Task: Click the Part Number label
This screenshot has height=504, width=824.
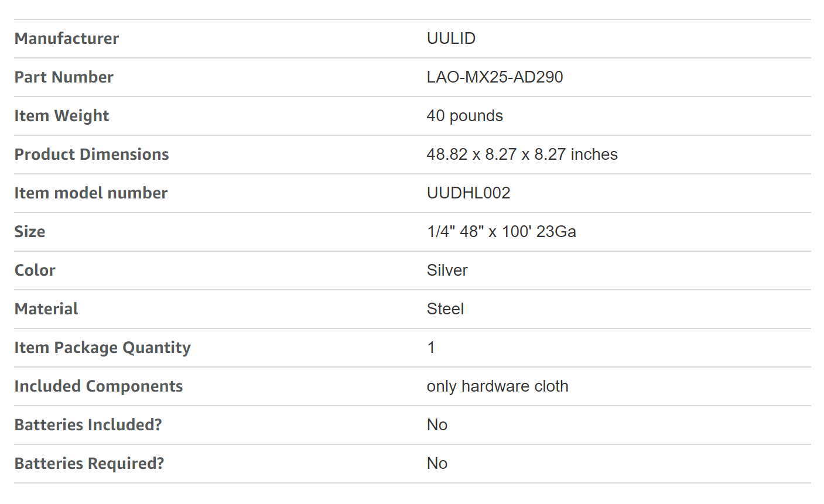Action: pos(64,77)
